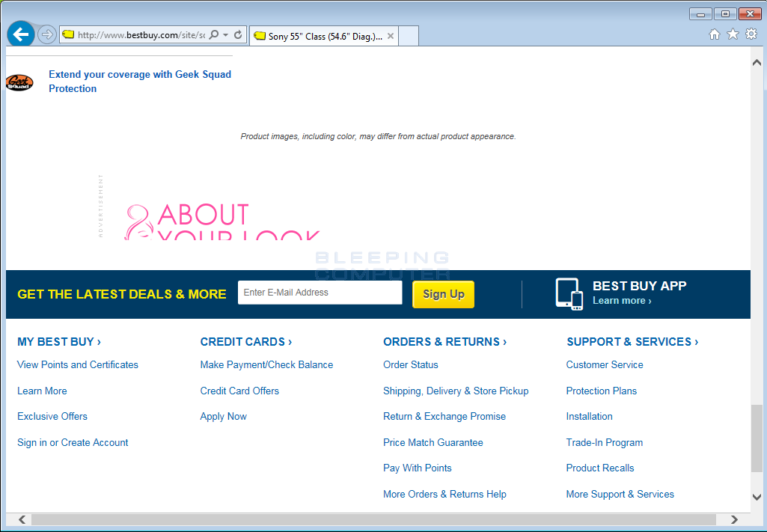Open the Customer Service link
Viewport: 767px width, 532px height.
605,365
